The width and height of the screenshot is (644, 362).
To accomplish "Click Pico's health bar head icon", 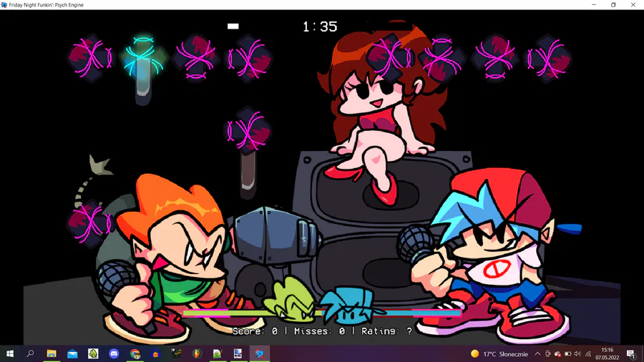I will (291, 300).
